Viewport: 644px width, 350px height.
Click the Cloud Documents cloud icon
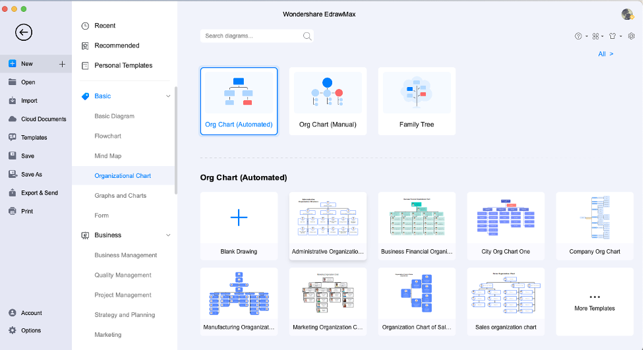point(13,119)
